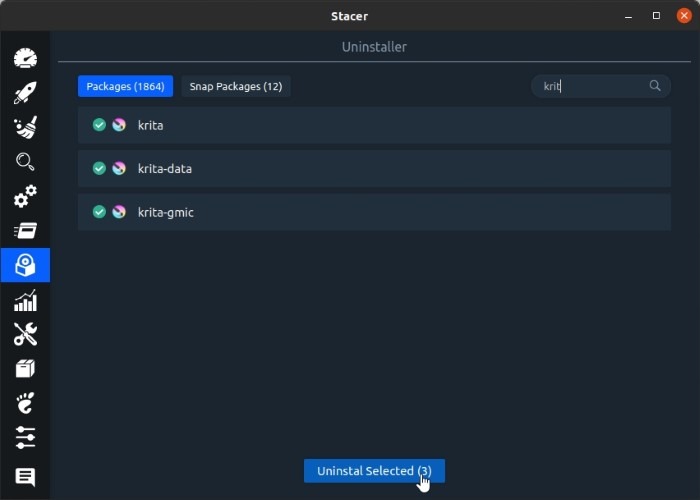Click into the package search field
Screen dimensions: 700x500
point(600,86)
